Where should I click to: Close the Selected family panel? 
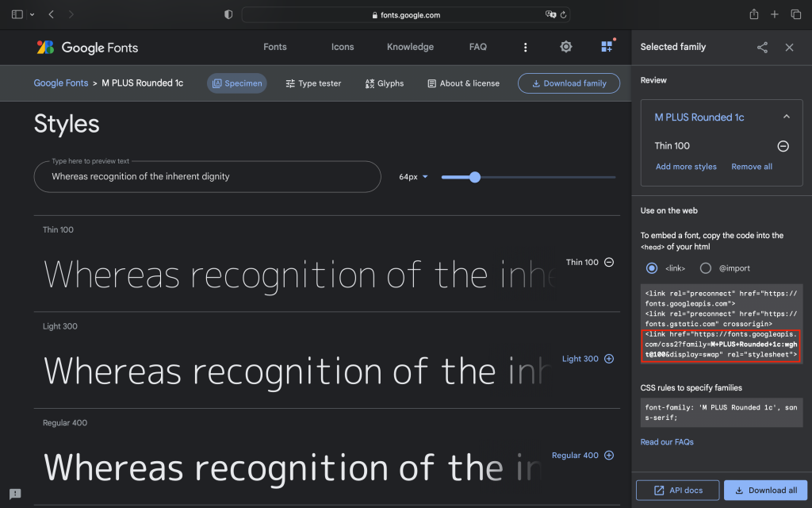click(x=789, y=47)
